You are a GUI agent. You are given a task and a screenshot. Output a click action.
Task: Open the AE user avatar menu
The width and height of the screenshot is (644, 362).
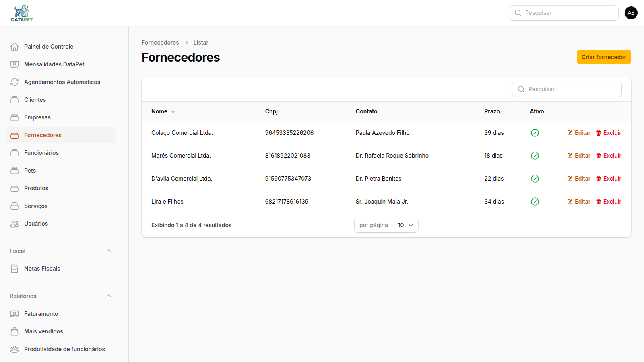631,13
